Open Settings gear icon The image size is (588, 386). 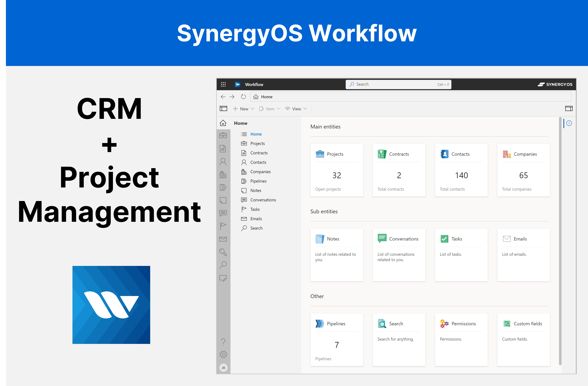(223, 354)
